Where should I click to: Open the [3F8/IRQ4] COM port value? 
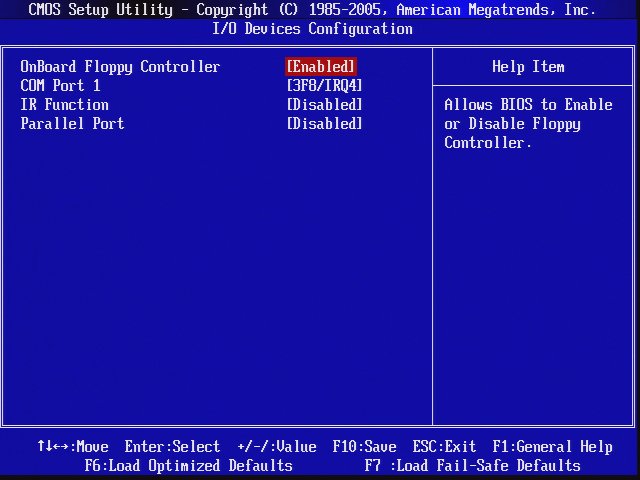click(x=324, y=86)
